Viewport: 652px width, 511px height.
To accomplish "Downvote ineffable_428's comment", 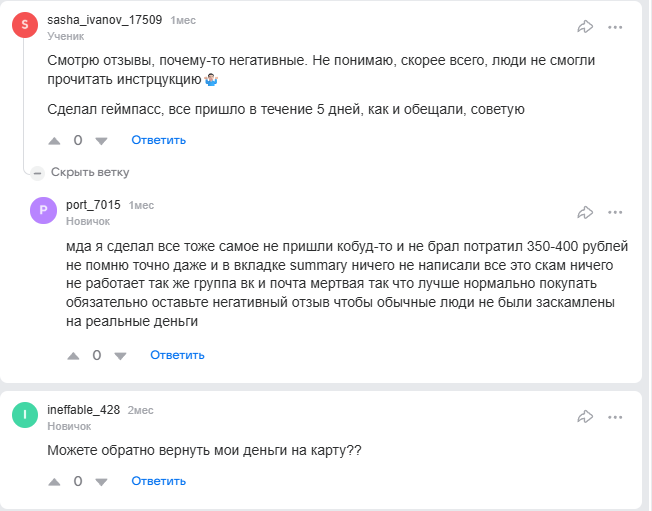I will pyautogui.click(x=101, y=481).
